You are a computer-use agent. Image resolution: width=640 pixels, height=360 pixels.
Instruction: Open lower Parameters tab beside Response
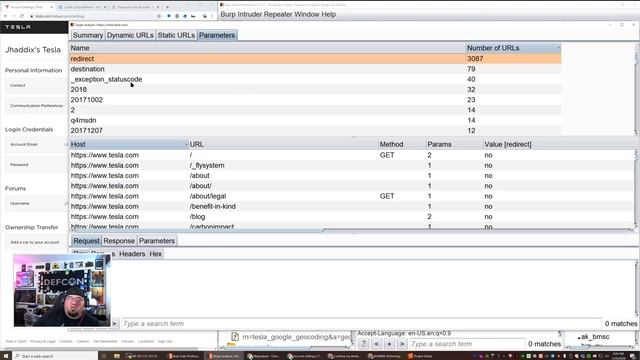[x=157, y=241]
